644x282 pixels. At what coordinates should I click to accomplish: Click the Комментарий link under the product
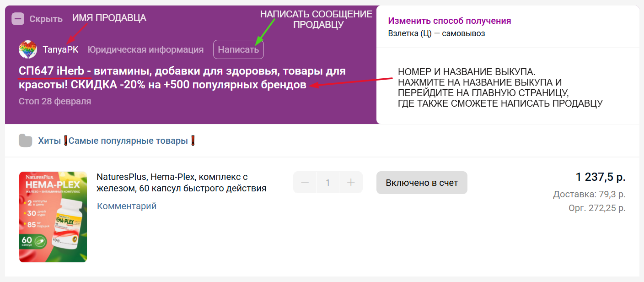[127, 206]
